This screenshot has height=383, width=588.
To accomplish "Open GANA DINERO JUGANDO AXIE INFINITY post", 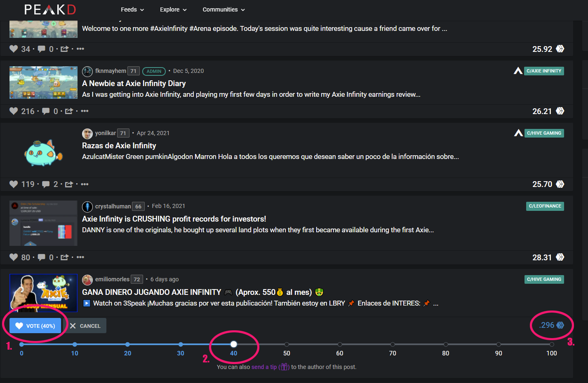I will tap(202, 292).
